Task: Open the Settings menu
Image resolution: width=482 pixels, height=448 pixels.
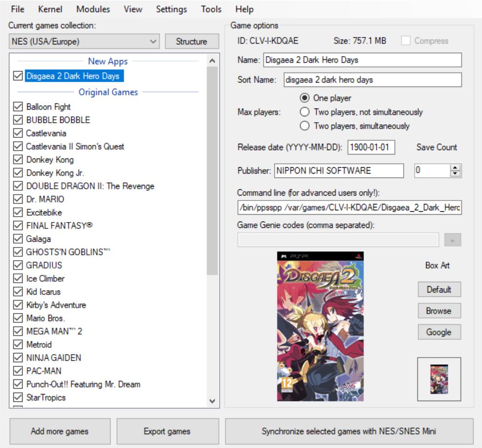Action: point(171,9)
